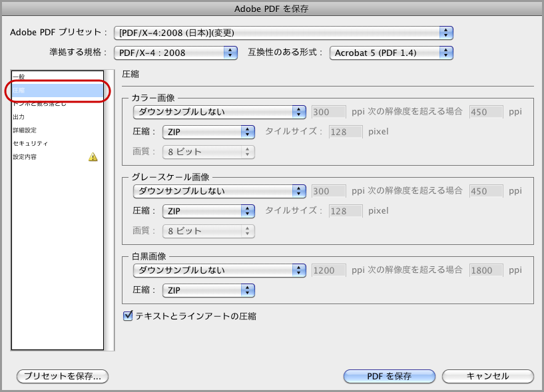
Task: Click the プリセットを保存... button
Action: 63,376
